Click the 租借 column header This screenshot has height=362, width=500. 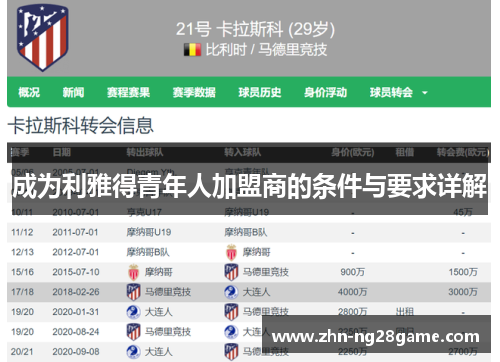(x=405, y=153)
